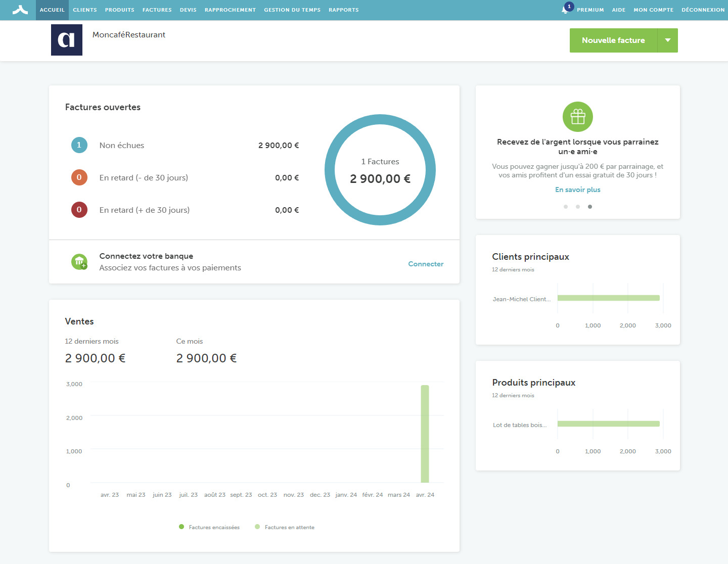Select the second carousel dot
The width and height of the screenshot is (728, 564).
[578, 207]
